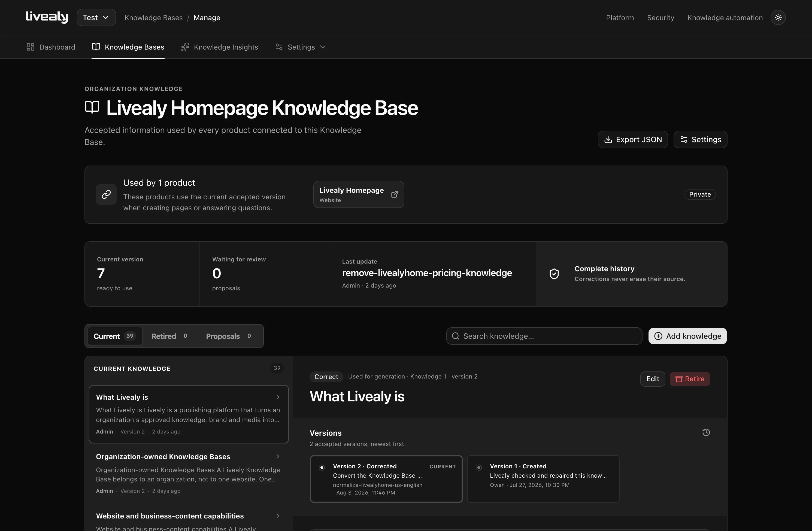Image resolution: width=812 pixels, height=531 pixels.
Task: Open Knowledge Base Settings button
Action: pyautogui.click(x=700, y=139)
